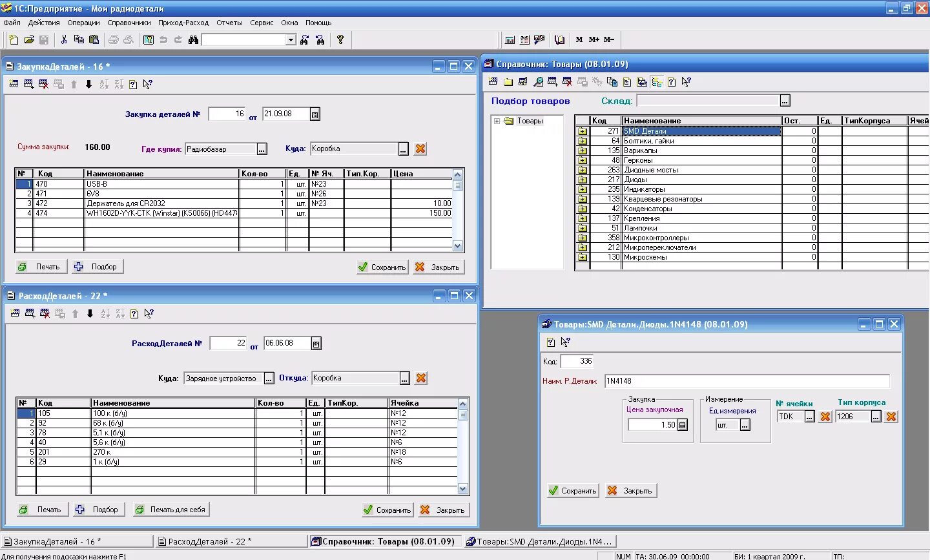This screenshot has height=560, width=930.
Task: Clear № ячейки TDK with red X
Action: pyautogui.click(x=825, y=417)
